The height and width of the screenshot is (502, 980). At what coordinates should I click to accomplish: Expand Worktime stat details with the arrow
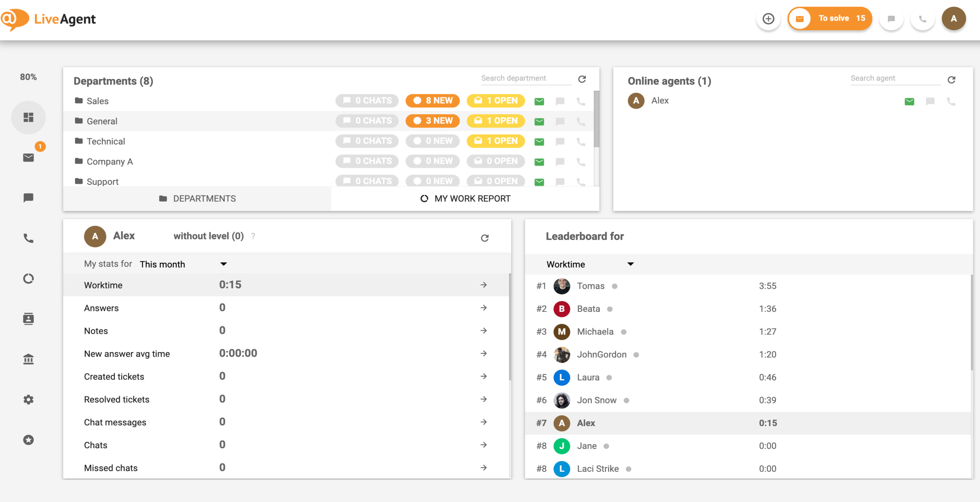pos(484,285)
